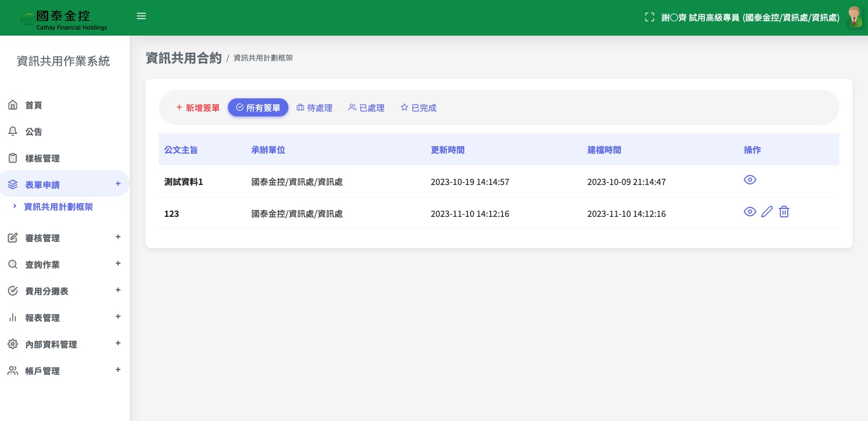Edit the 123 record with pencil icon
The image size is (868, 421).
tap(767, 212)
